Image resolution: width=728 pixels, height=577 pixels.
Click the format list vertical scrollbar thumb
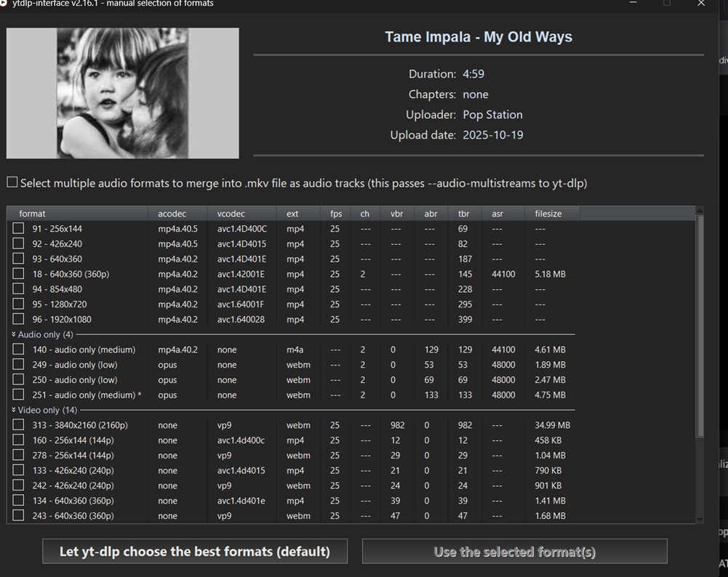(699, 326)
